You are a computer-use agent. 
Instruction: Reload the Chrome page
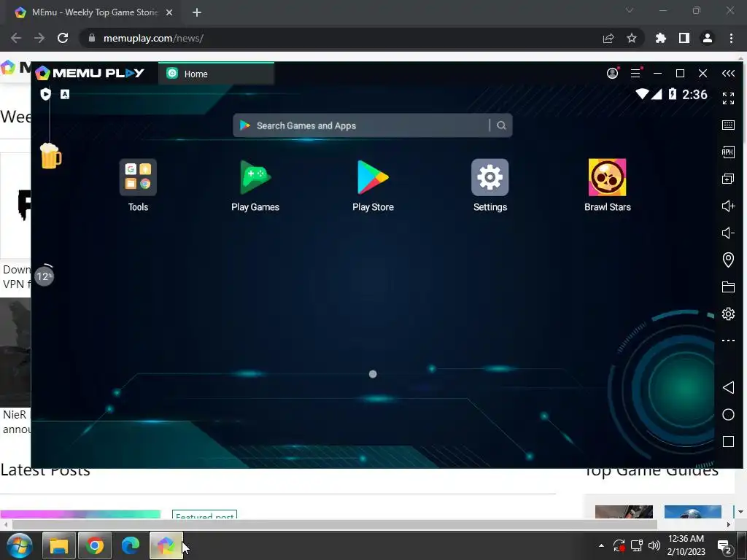[63, 38]
